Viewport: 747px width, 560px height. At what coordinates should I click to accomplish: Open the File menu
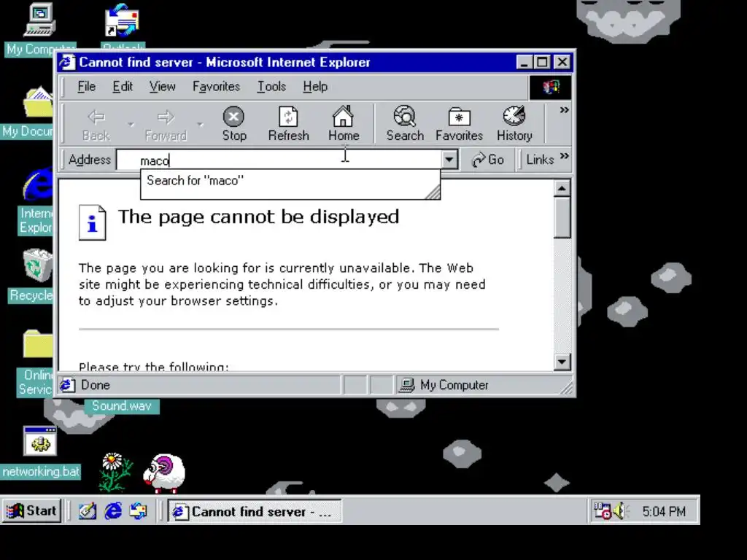[x=87, y=87]
